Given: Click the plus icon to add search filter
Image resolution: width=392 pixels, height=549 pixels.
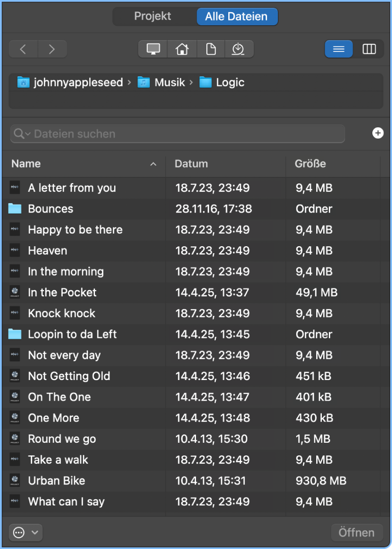Looking at the screenshot, I should coord(377,133).
